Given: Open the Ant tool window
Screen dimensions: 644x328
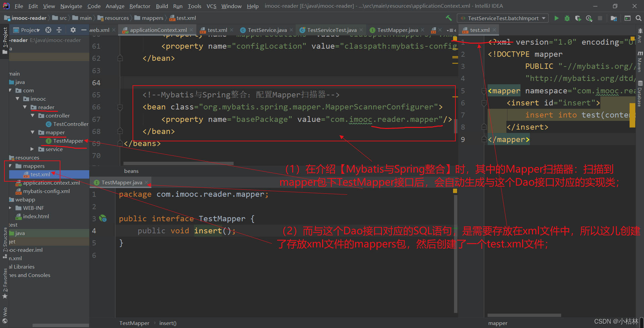Looking at the screenshot, I should (x=640, y=35).
